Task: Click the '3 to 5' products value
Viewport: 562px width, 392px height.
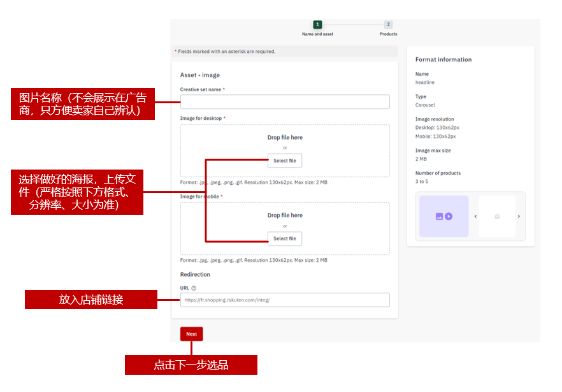Action: pyautogui.click(x=422, y=182)
